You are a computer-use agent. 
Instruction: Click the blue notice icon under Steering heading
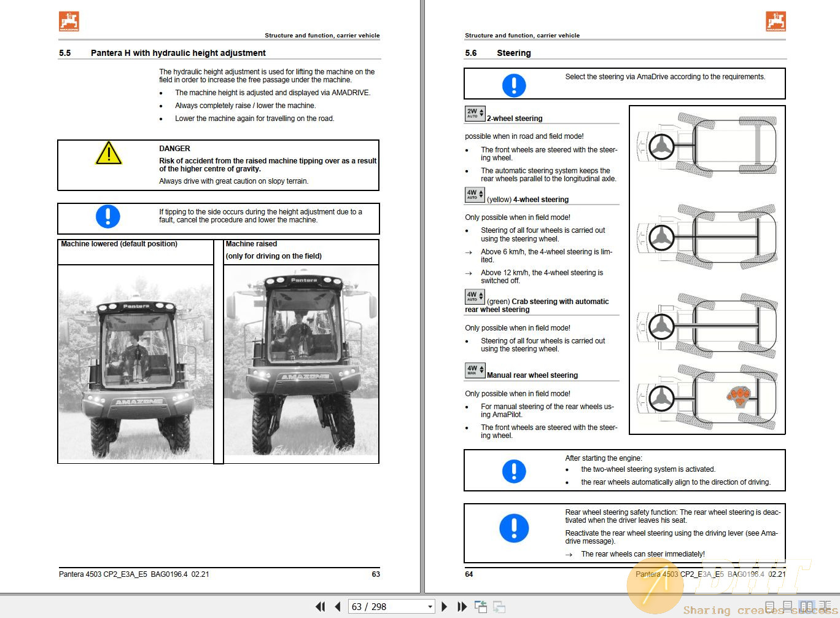[x=514, y=85]
